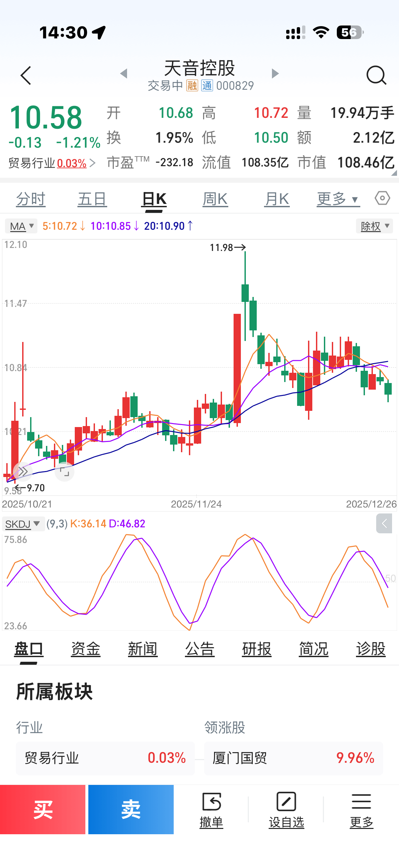Open 贸易行业 sector link chevron
Screen dimensions: 399x868
[93, 164]
